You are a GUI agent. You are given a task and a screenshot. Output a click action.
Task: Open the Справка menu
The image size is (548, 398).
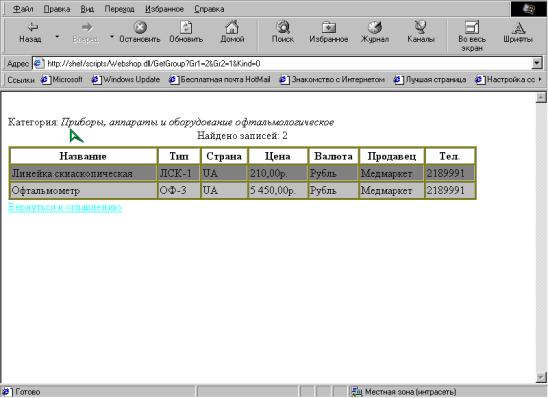(x=209, y=9)
